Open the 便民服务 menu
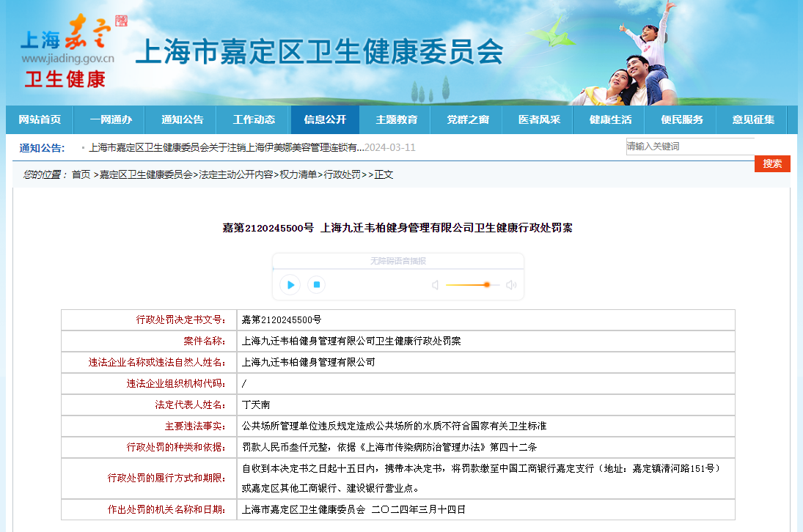Screen dimensions: 803x532 [681, 119]
